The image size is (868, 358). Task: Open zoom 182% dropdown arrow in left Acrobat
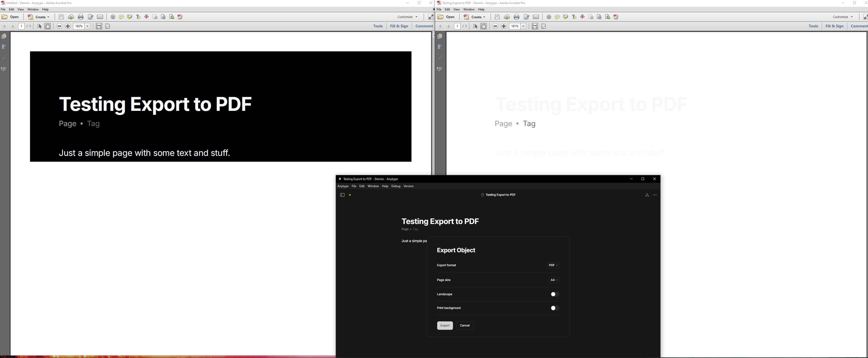pyautogui.click(x=88, y=26)
